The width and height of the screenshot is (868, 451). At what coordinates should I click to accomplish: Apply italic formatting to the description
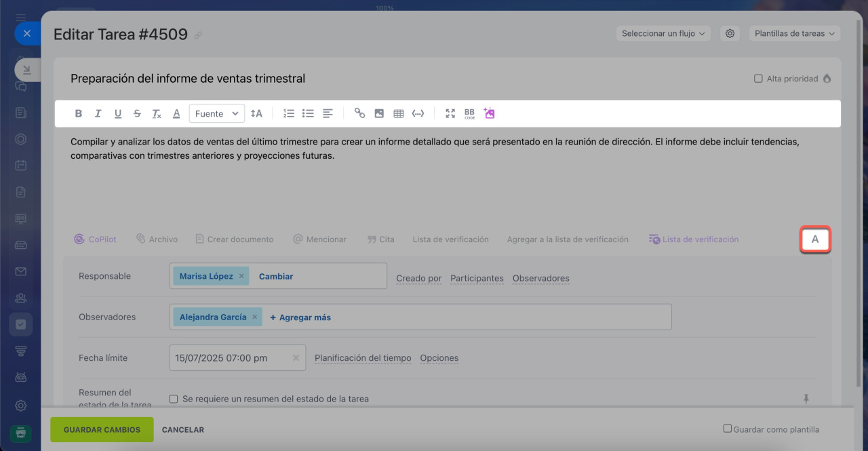click(x=98, y=114)
